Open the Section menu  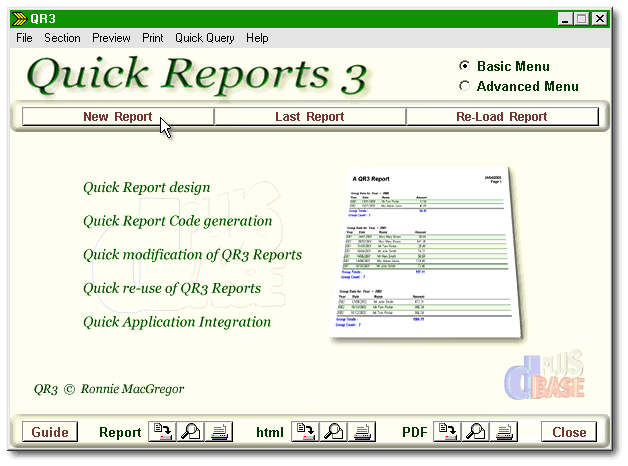[x=62, y=38]
